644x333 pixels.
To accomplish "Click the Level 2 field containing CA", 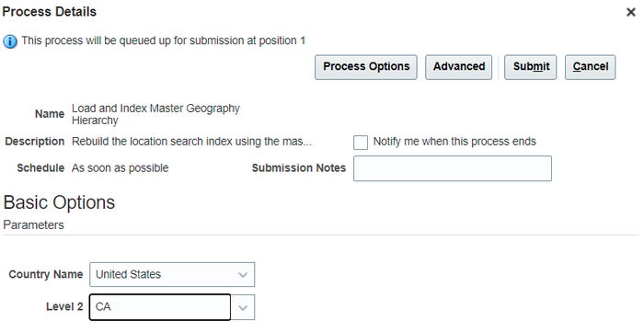I will click(160, 307).
